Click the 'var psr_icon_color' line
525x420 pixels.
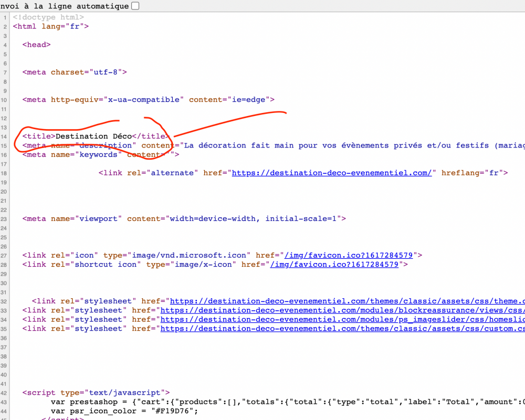tap(124, 411)
